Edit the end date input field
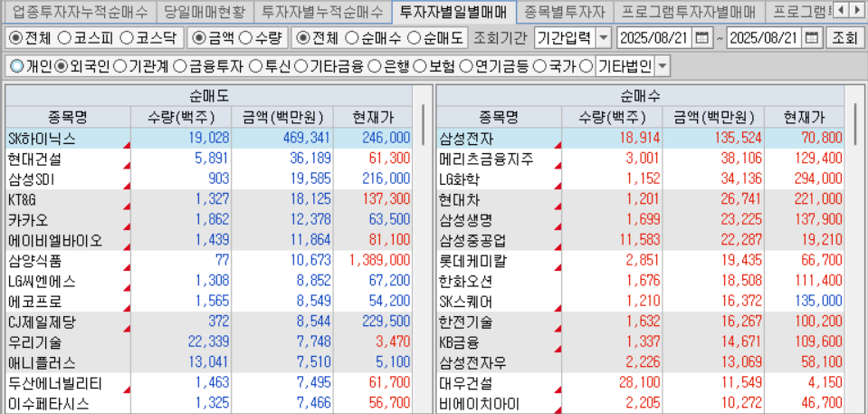Image resolution: width=868 pixels, height=414 pixels. (765, 38)
